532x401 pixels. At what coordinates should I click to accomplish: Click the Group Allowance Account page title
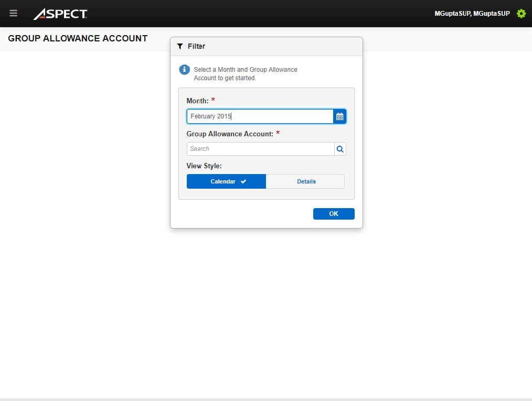pyautogui.click(x=78, y=38)
